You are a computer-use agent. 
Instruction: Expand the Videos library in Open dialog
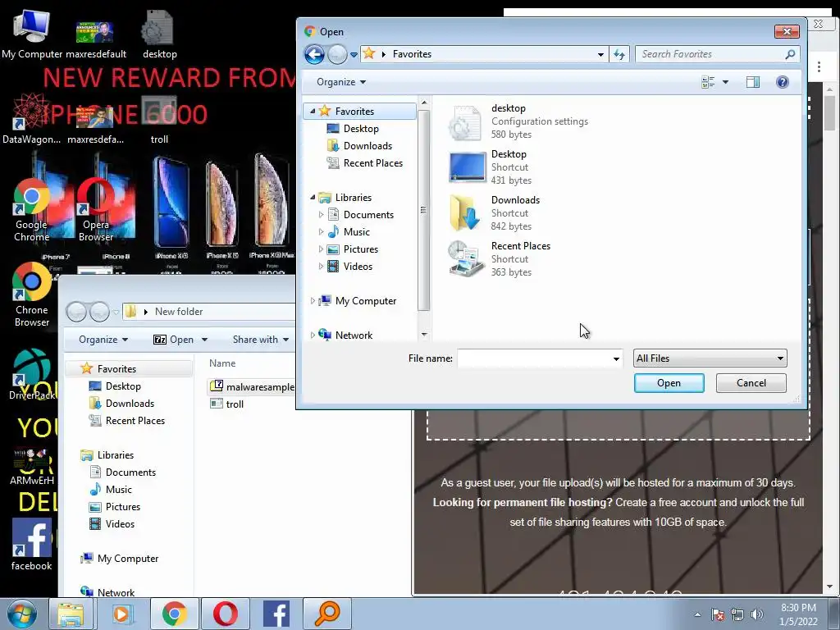coord(321,267)
